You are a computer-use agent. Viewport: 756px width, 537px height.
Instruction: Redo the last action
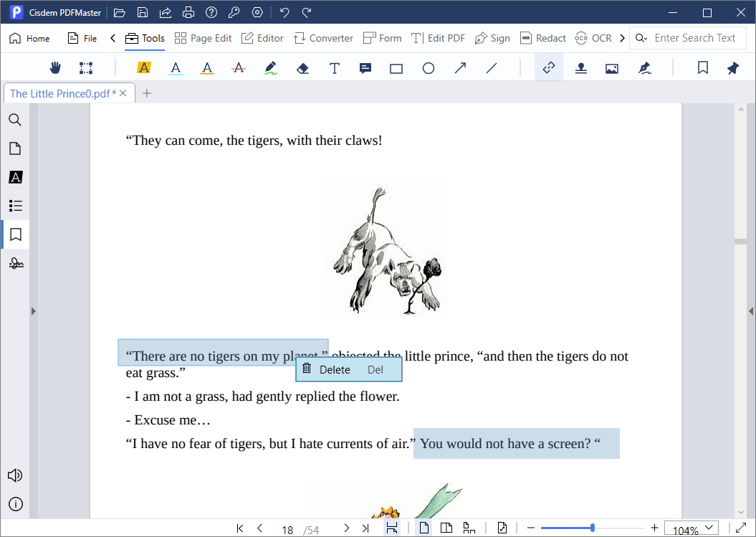tap(307, 12)
